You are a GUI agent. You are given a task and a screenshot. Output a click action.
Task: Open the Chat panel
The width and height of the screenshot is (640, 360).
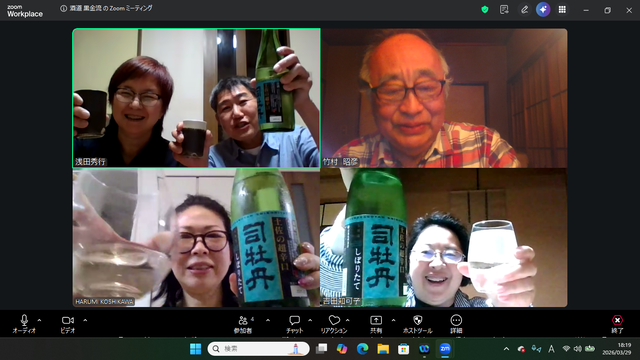pyautogui.click(x=294, y=324)
